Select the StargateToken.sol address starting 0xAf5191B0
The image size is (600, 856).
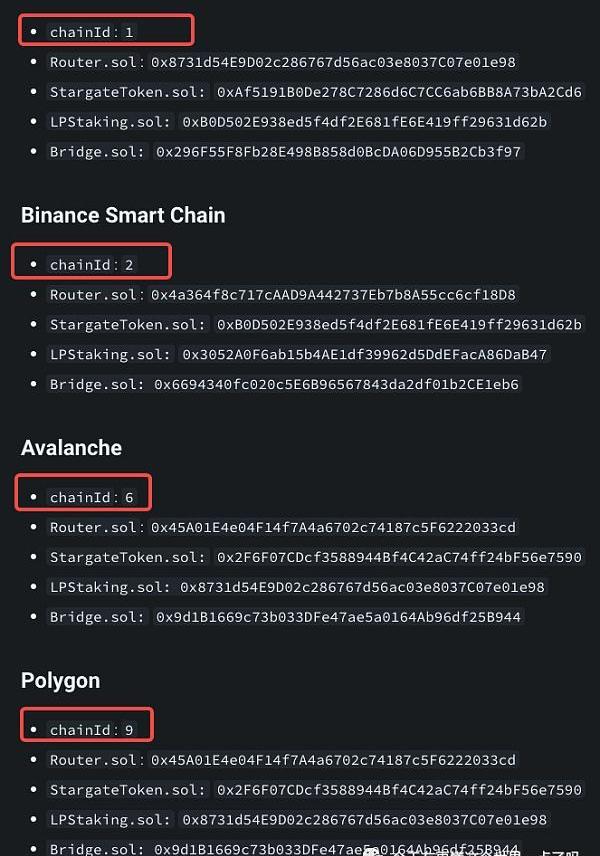pos(399,92)
